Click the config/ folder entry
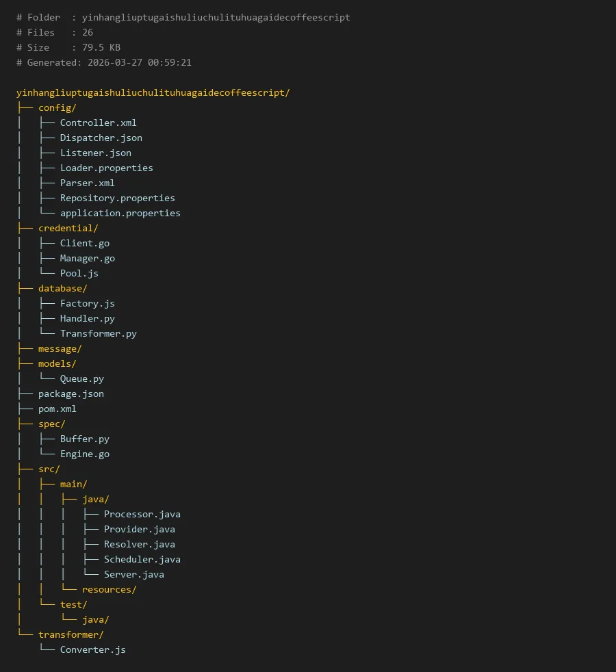616x672 pixels. 57,107
